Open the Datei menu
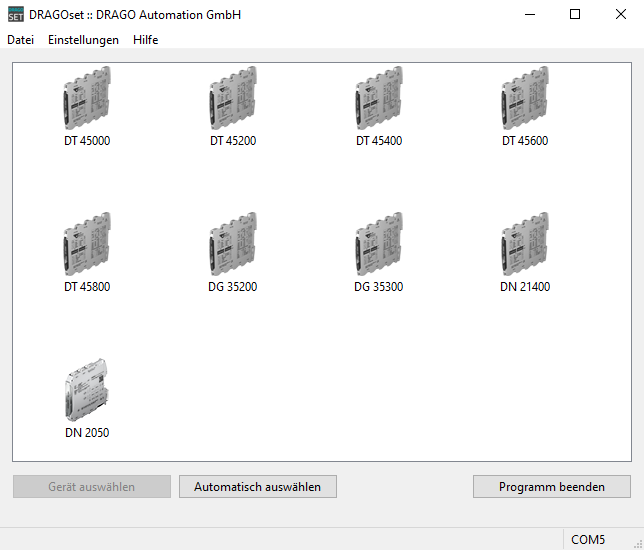This screenshot has height=550, width=644. pos(21,40)
